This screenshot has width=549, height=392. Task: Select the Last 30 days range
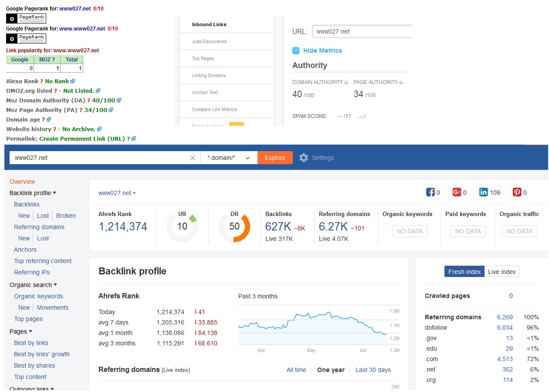click(x=373, y=370)
